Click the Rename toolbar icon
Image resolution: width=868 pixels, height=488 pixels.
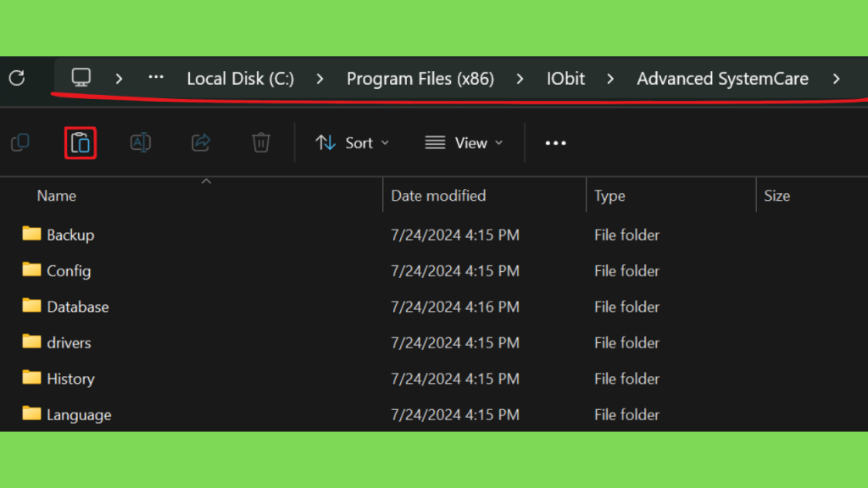(141, 142)
